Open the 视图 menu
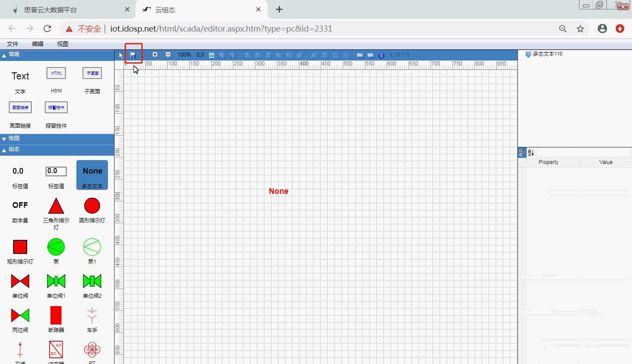The height and width of the screenshot is (364, 632). [62, 44]
